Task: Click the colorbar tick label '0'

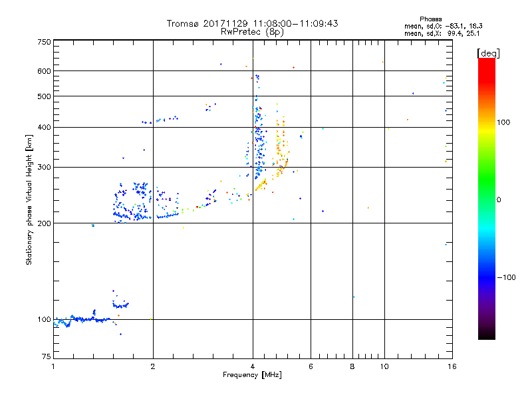Action: [x=499, y=200]
